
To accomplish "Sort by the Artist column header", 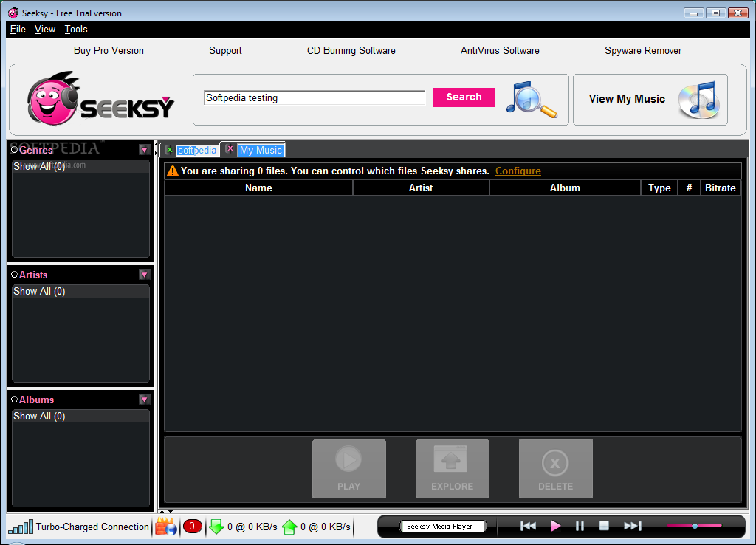I will (x=421, y=188).
